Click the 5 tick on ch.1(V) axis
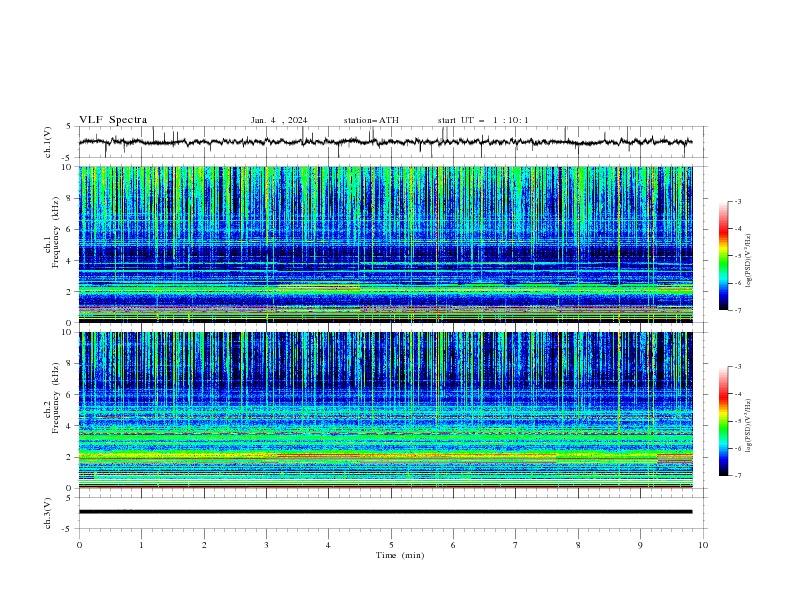Viewport: 792px width, 612px height. tap(69, 127)
